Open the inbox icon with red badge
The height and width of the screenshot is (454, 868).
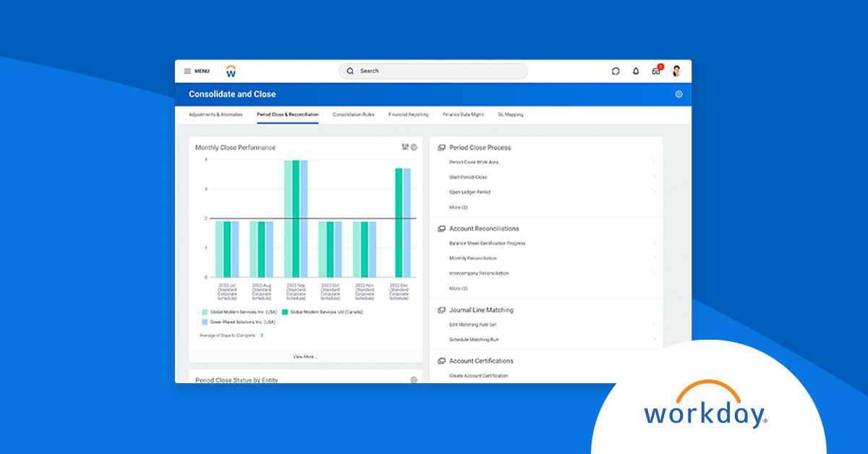[655, 71]
